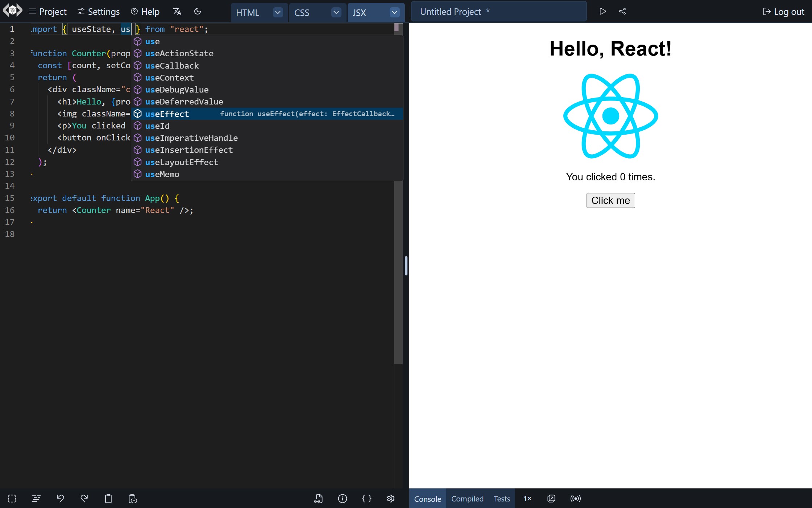Rename the Untitled Project title field

click(499, 11)
